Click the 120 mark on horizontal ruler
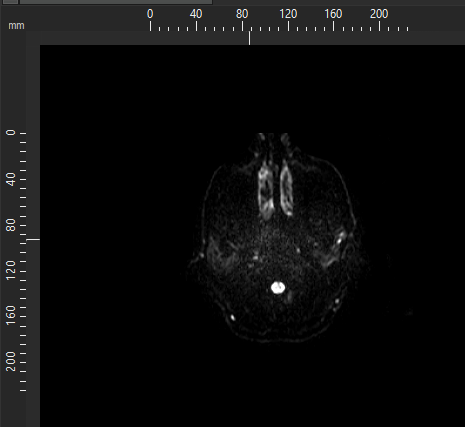This screenshot has width=465, height=427. click(x=288, y=14)
